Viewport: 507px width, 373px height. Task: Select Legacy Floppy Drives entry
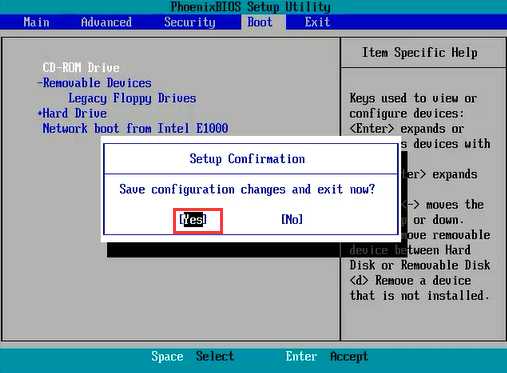132,98
